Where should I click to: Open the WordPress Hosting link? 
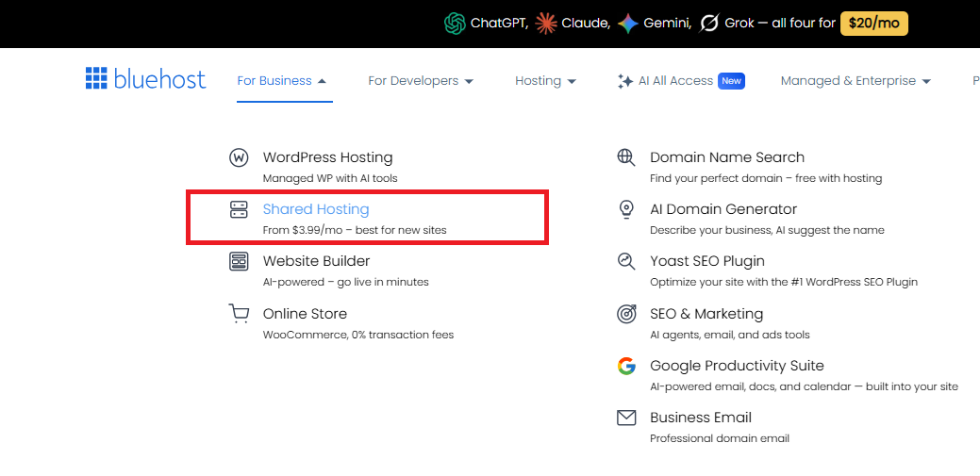click(327, 157)
